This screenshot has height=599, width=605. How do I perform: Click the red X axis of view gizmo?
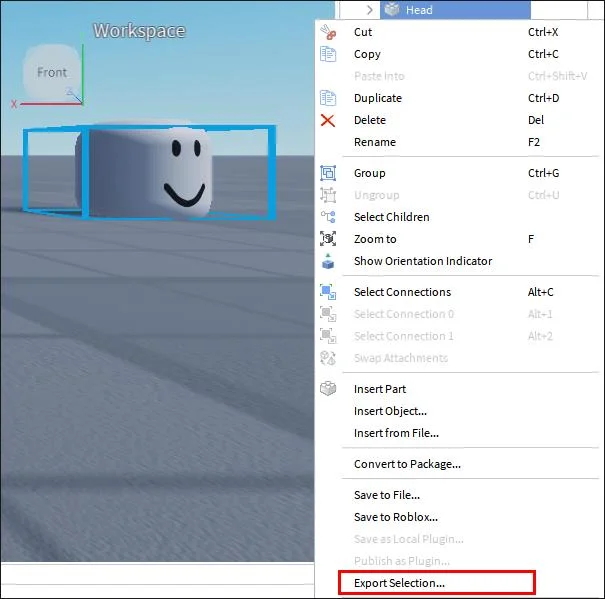tap(50, 104)
